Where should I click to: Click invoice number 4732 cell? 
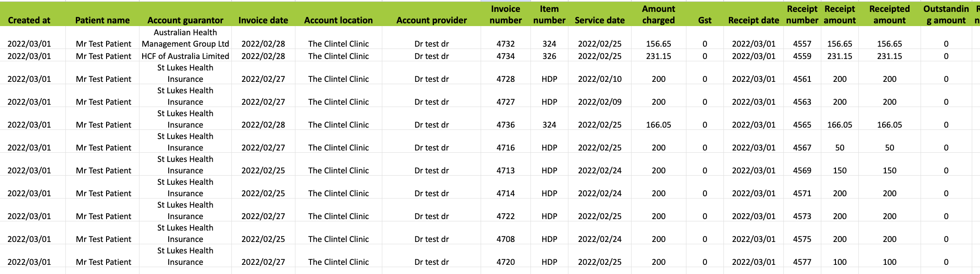click(x=506, y=44)
